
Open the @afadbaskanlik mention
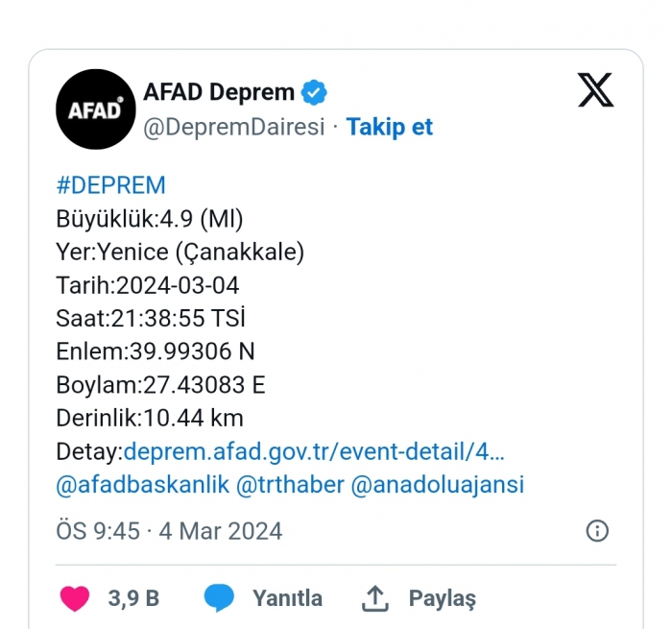click(143, 485)
